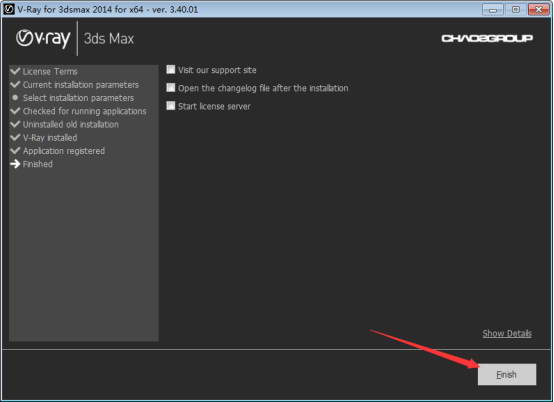Close the V-Ray installer window

pyautogui.click(x=538, y=10)
